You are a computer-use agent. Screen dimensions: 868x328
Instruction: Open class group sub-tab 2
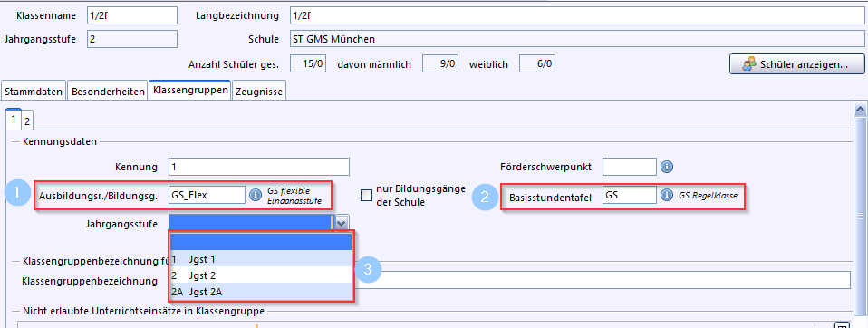coord(26,121)
